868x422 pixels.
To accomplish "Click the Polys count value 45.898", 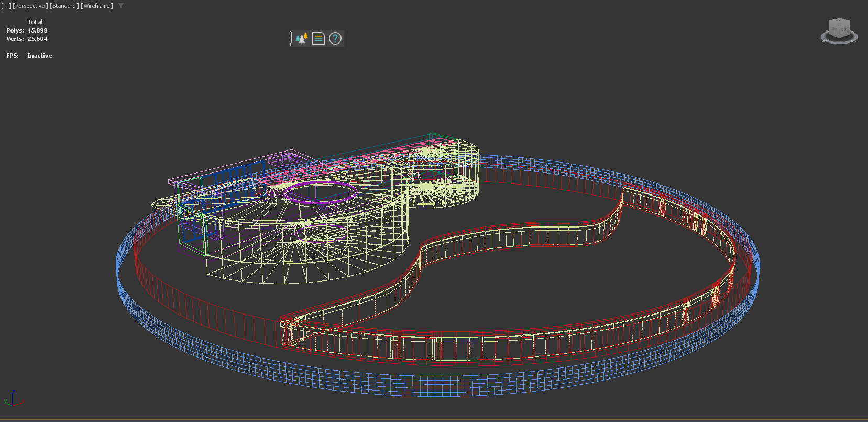I will 37,30.
